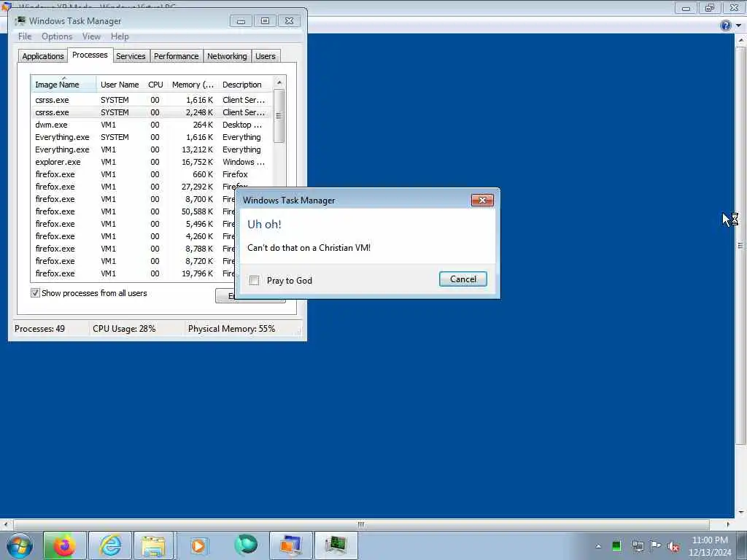Click the Virtual PC horizontal scrollbar thumb
Image resolution: width=747 pixels, height=560 pixels.
360,524
